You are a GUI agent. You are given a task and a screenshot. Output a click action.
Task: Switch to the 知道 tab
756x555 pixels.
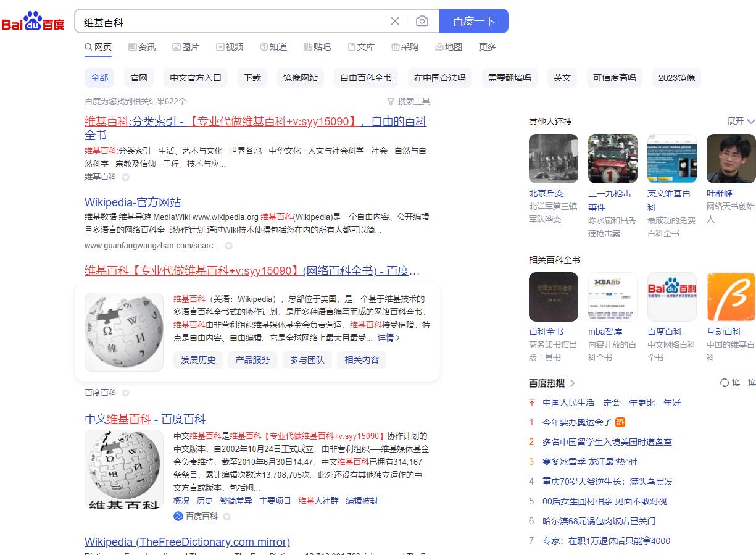(x=273, y=47)
